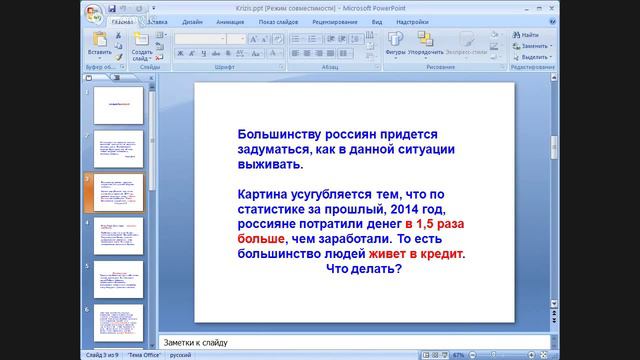640x360 pixels.
Task: Align text right in paragraph group
Action: point(319,53)
